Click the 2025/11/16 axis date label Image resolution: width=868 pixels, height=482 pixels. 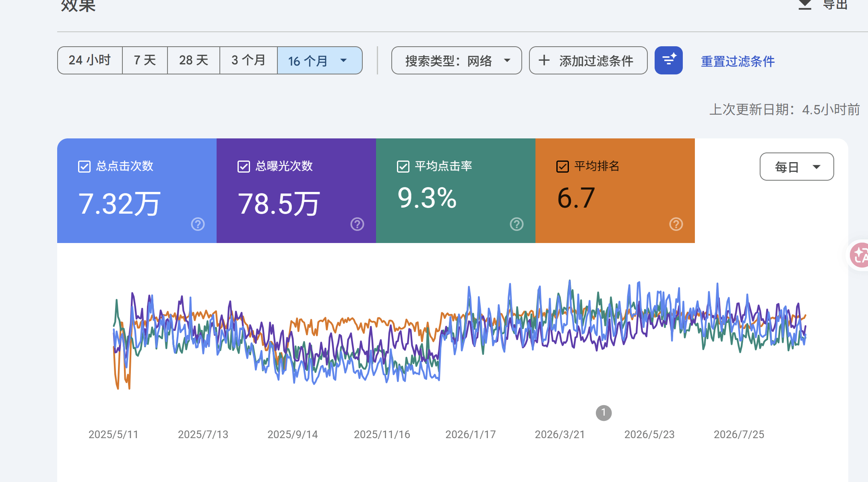[x=382, y=435]
